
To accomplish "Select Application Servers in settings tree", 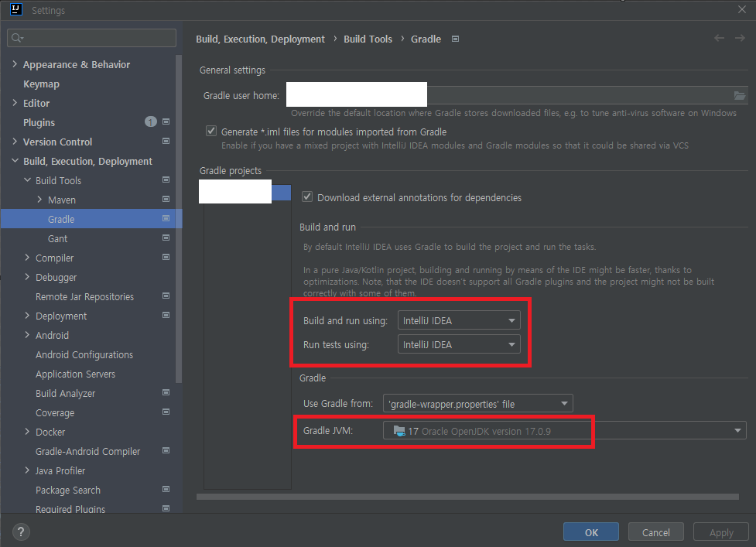I will tap(75, 374).
